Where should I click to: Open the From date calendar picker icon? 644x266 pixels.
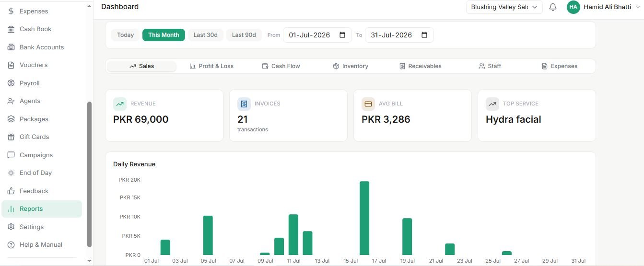[x=342, y=35]
